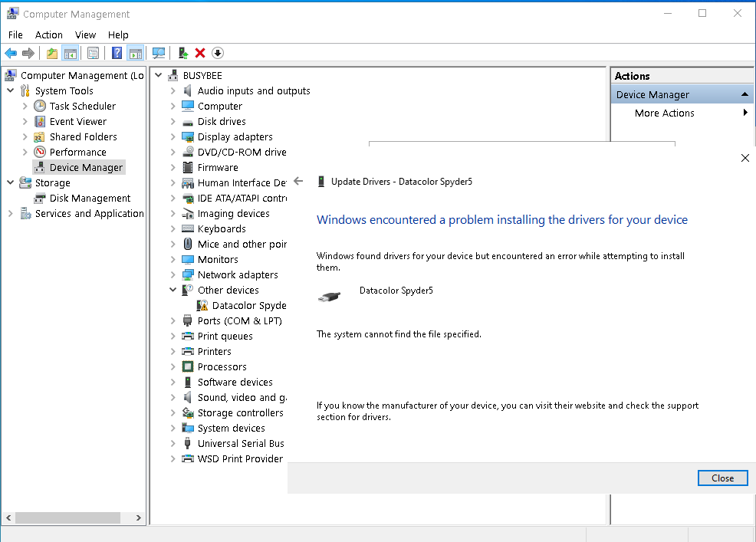Click the Back arrow in the toolbar
This screenshot has width=756, height=542.
[x=11, y=53]
